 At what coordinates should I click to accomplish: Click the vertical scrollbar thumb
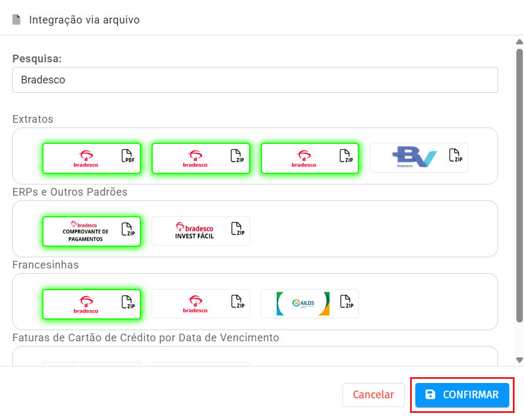pyautogui.click(x=519, y=185)
